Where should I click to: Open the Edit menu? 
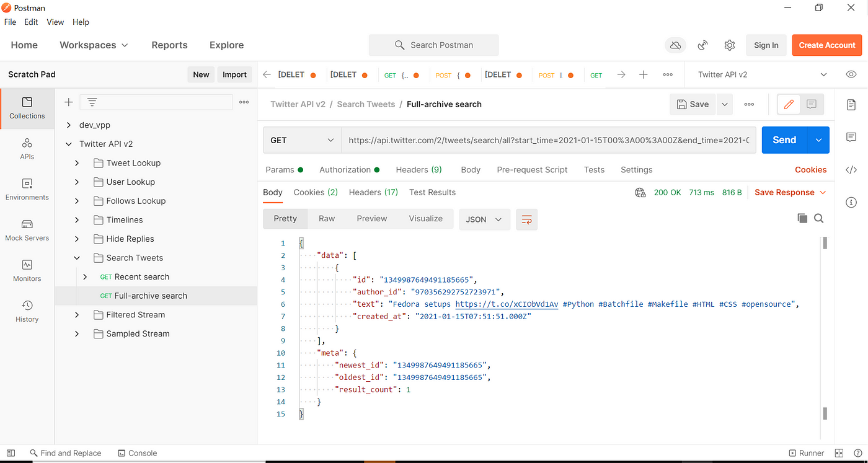pos(31,22)
